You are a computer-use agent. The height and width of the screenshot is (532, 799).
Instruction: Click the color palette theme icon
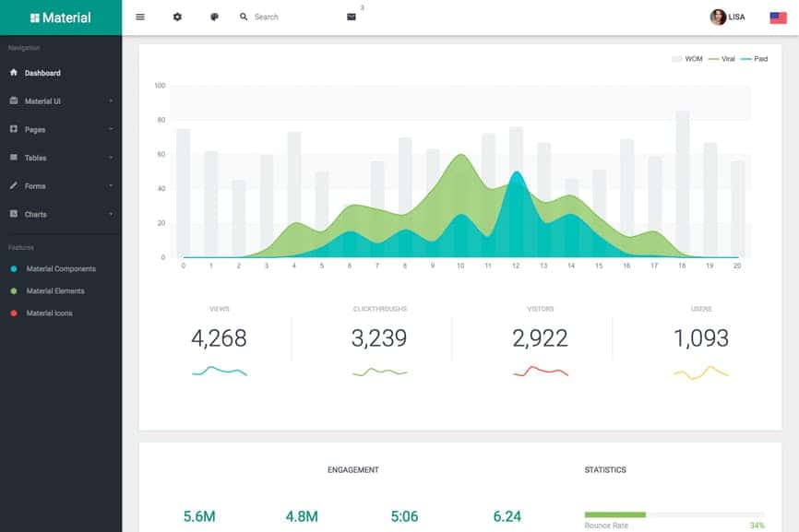pos(214,17)
